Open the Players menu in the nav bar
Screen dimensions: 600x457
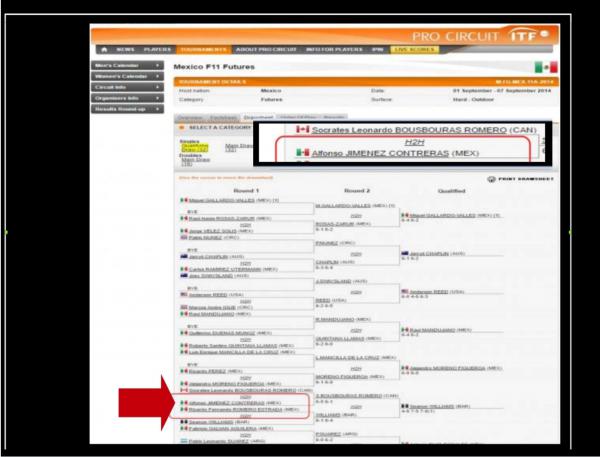point(156,49)
